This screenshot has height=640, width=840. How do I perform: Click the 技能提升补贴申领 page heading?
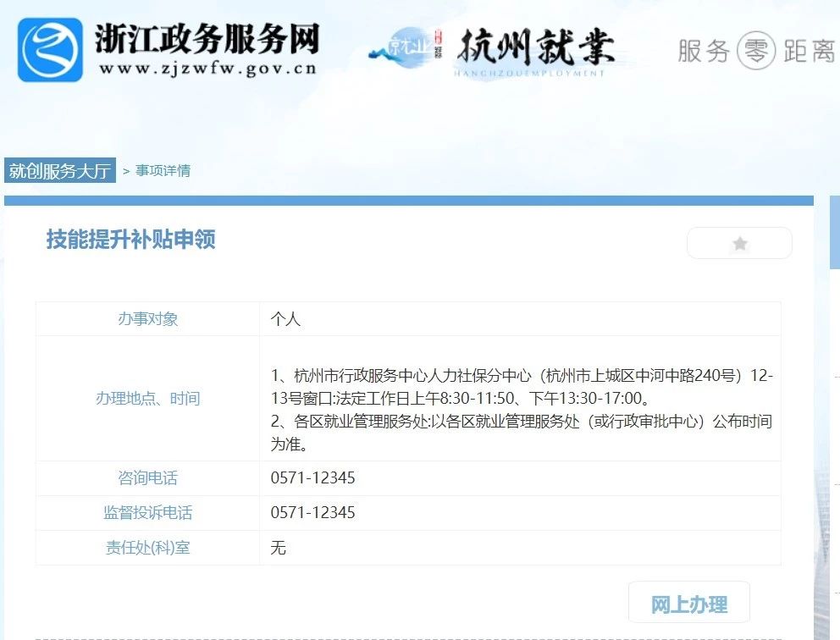coord(131,240)
